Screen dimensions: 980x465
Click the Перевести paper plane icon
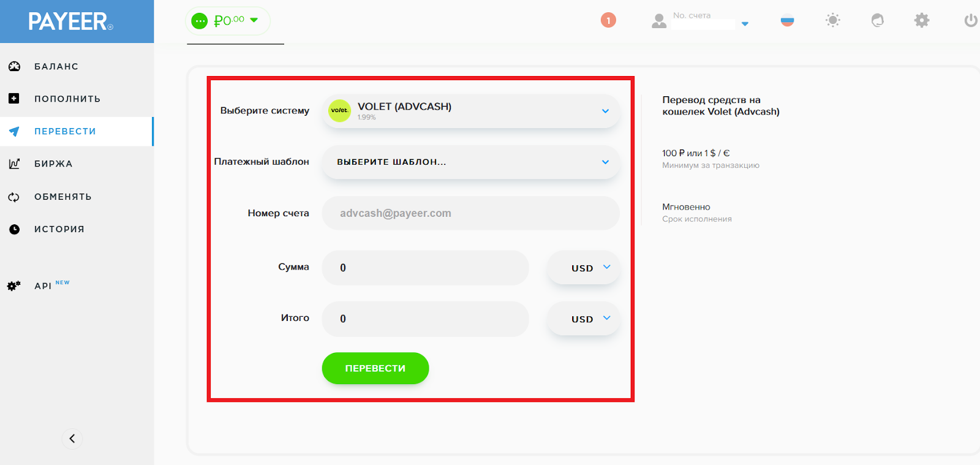(x=14, y=131)
